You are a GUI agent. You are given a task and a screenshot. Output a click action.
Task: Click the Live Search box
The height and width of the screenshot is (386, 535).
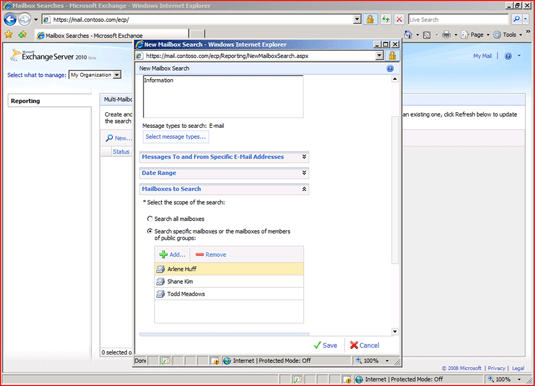[458, 20]
